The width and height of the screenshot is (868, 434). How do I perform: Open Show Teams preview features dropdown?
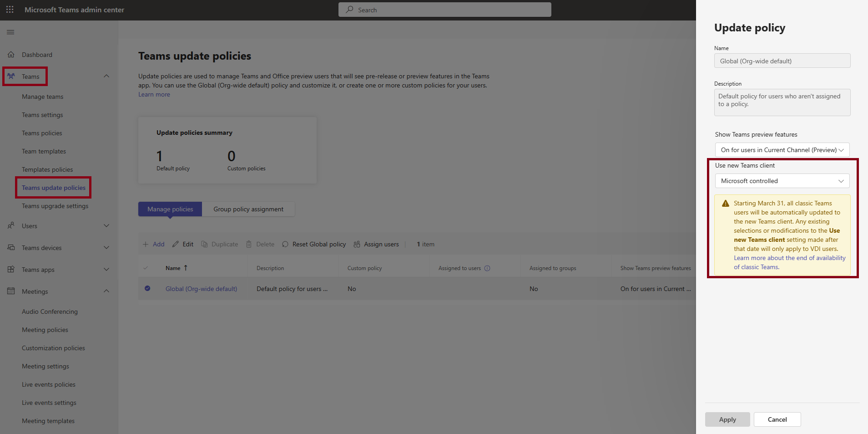[x=782, y=150]
